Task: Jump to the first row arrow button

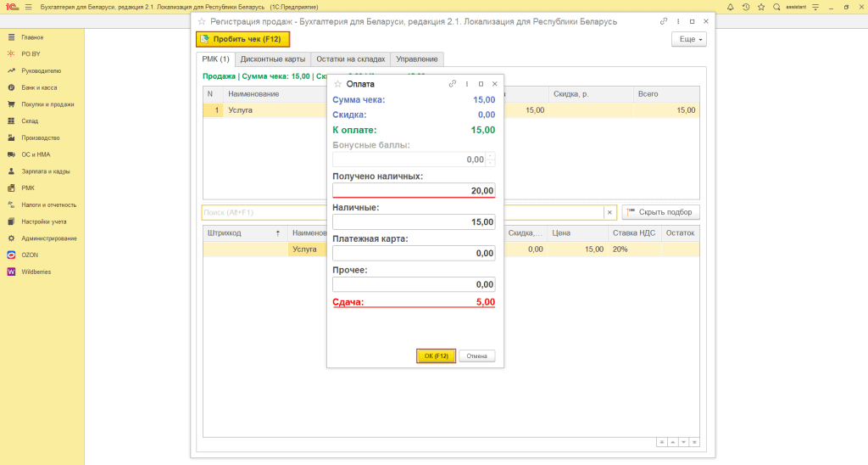Action: pyautogui.click(x=661, y=442)
